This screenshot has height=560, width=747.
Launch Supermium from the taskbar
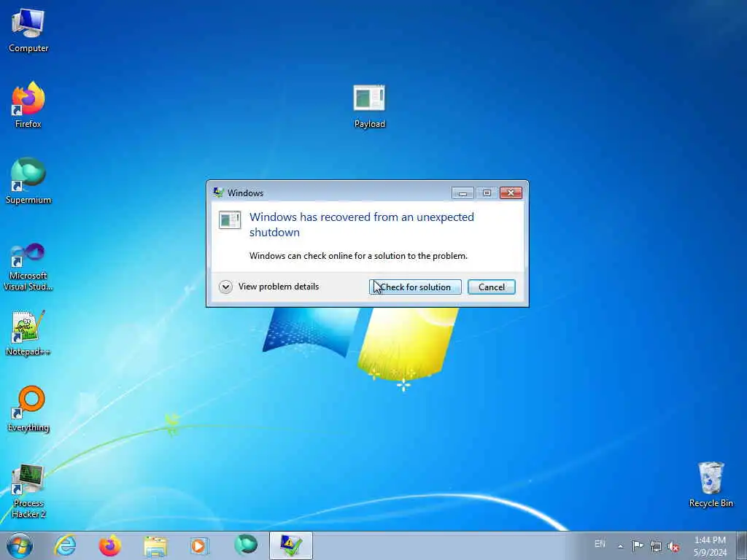pos(246,545)
